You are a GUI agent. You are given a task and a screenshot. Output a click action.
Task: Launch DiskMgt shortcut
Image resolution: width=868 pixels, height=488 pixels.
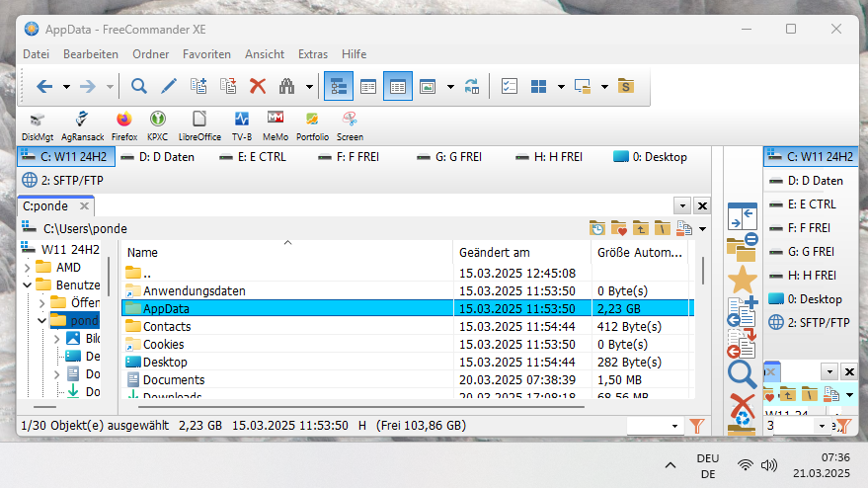(x=38, y=126)
